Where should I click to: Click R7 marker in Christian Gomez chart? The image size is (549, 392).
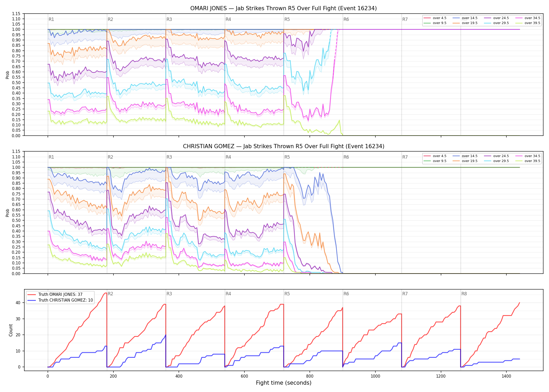coord(405,157)
